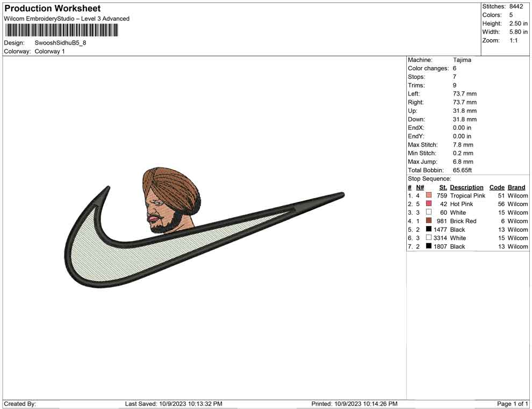This screenshot has width=532, height=409.
Task: Click the 'Last Saved: 10/9/2023 10:13:32 PM' footer
Action: (174, 404)
